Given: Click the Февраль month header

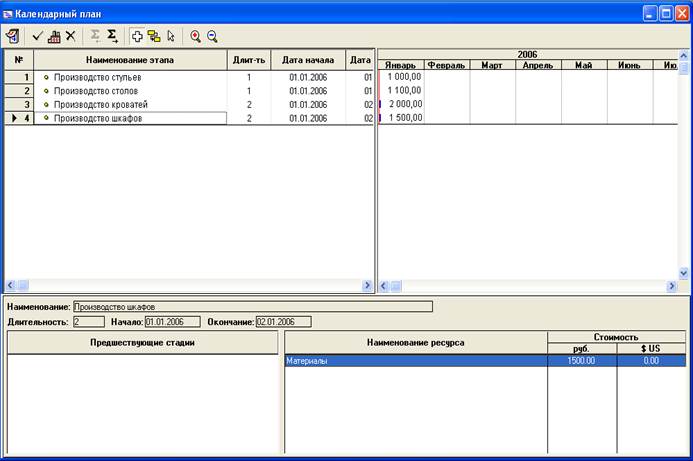Looking at the screenshot, I should point(446,65).
